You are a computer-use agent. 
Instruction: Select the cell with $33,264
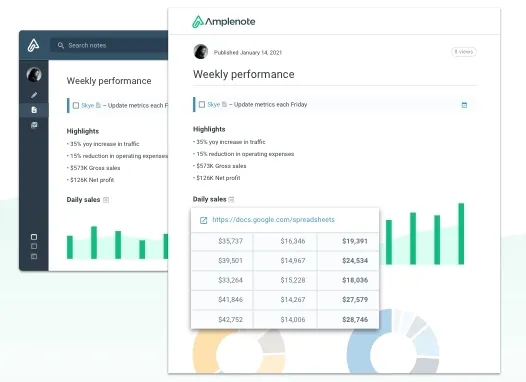click(x=222, y=280)
